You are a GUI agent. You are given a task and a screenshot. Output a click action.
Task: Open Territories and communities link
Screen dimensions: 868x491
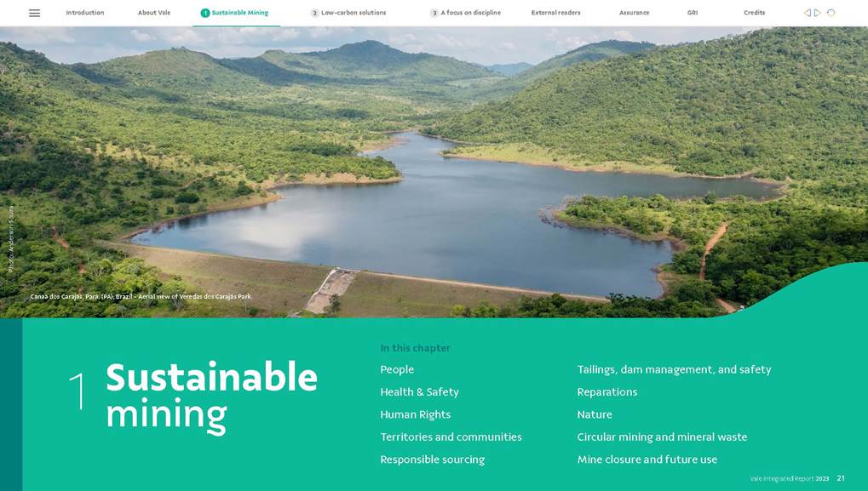click(x=451, y=437)
